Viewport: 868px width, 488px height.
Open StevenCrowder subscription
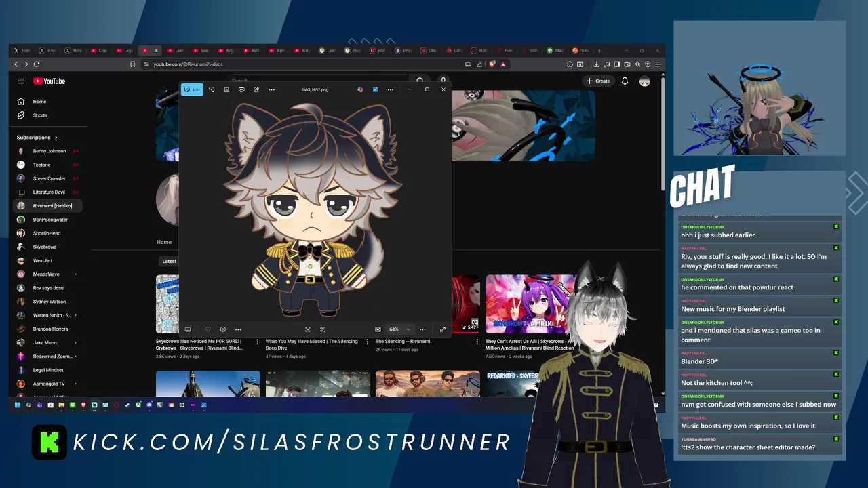click(x=49, y=178)
